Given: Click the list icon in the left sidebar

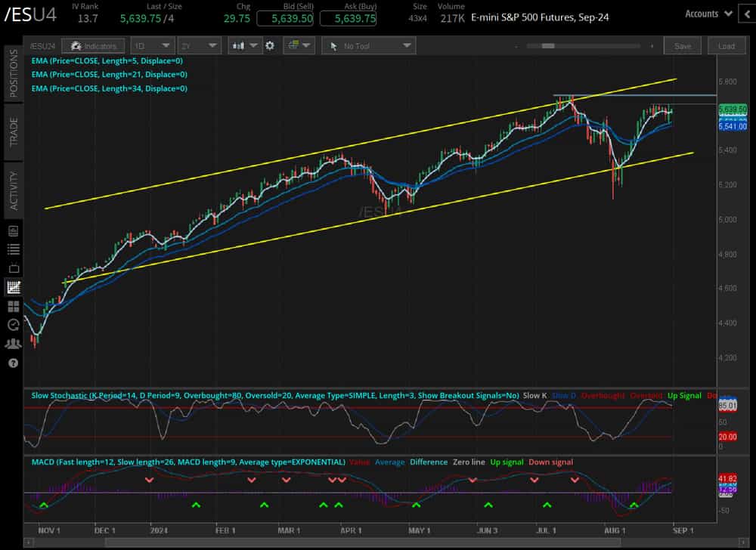Looking at the screenshot, I should tap(12, 249).
